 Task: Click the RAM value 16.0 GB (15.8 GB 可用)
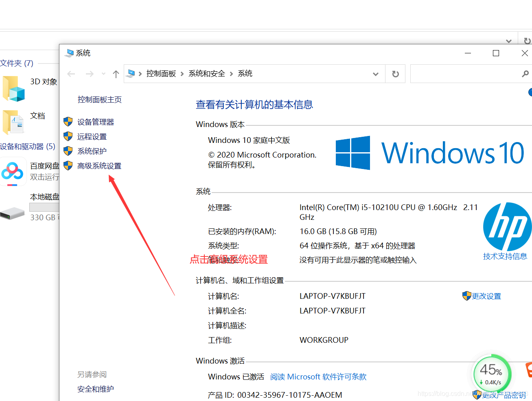click(338, 232)
